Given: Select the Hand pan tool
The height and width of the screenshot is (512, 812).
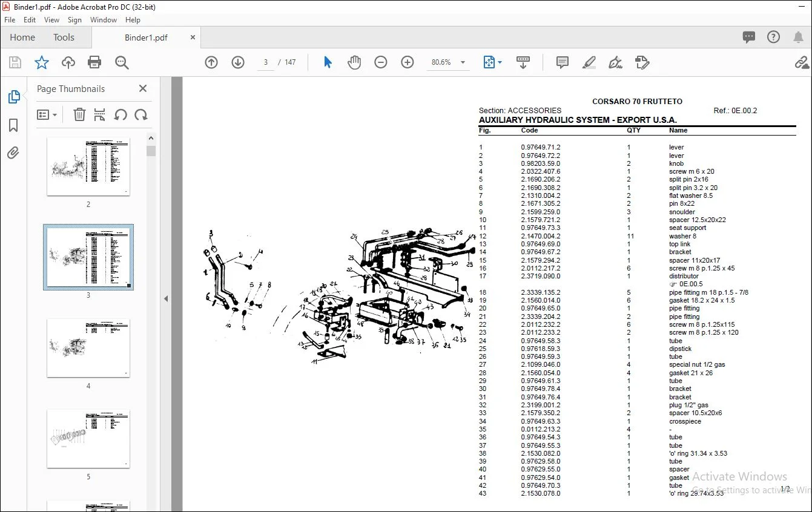Looking at the screenshot, I should pos(354,62).
